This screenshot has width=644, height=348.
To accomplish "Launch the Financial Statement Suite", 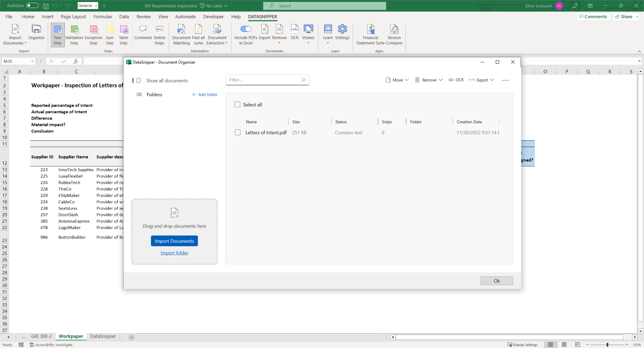I will (x=370, y=34).
